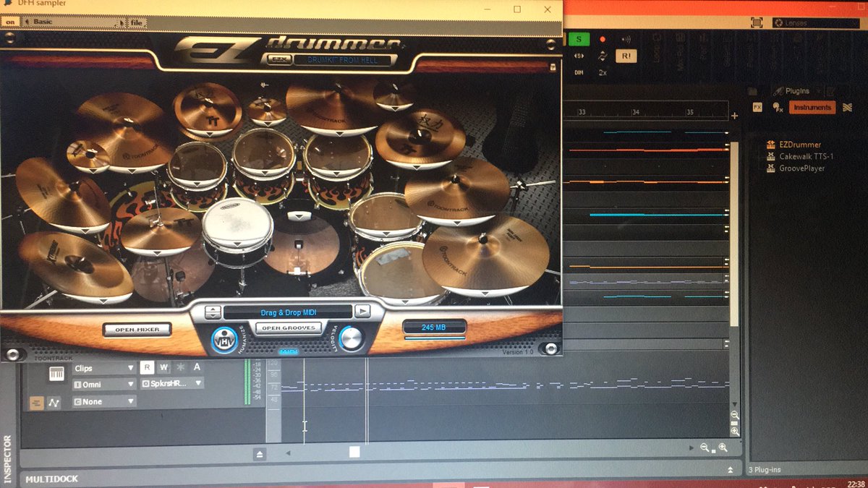Select next preset arrow before file button
The height and width of the screenshot is (488, 868).
(122, 22)
